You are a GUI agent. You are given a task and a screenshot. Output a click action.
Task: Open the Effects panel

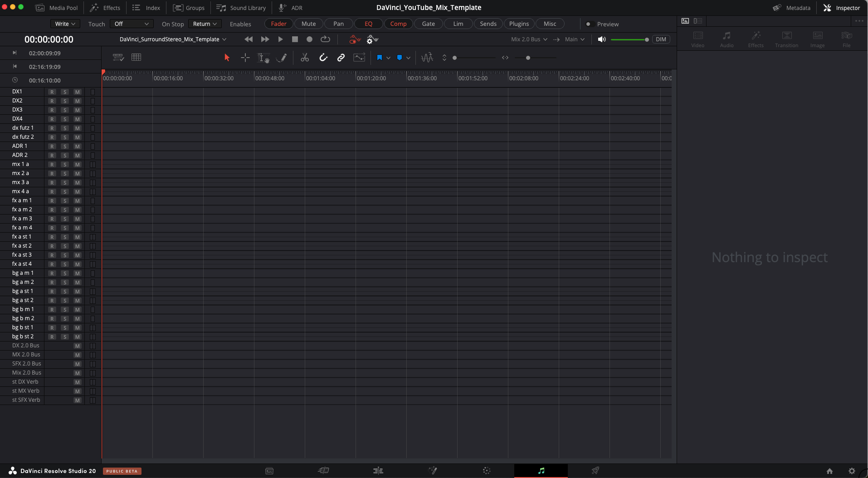pos(105,8)
